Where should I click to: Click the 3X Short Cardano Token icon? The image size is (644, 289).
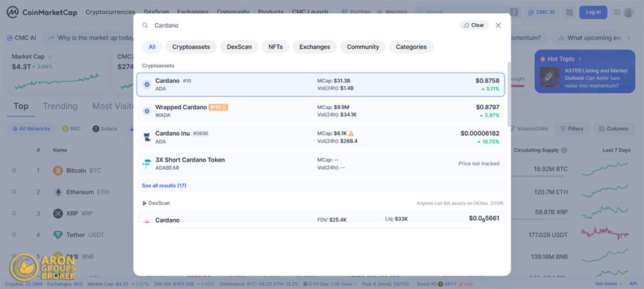pos(147,163)
